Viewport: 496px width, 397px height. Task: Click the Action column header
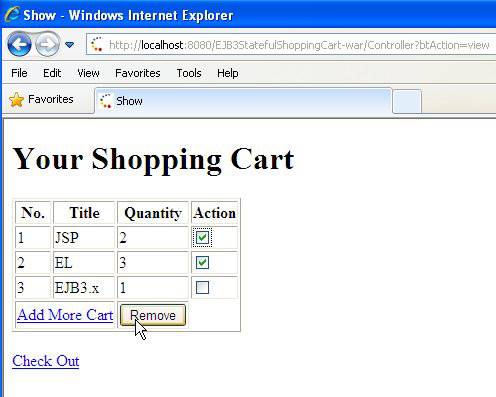[x=215, y=213]
